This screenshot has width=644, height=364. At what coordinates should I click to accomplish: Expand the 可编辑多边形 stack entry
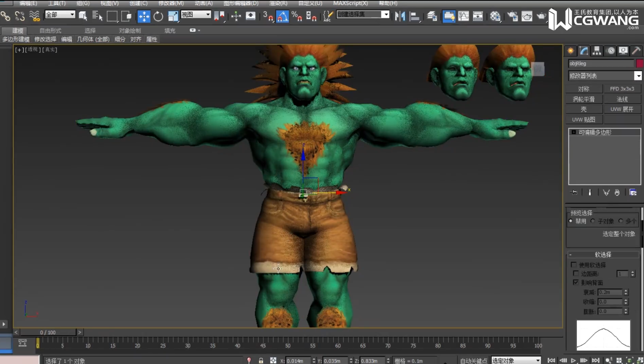point(574,132)
